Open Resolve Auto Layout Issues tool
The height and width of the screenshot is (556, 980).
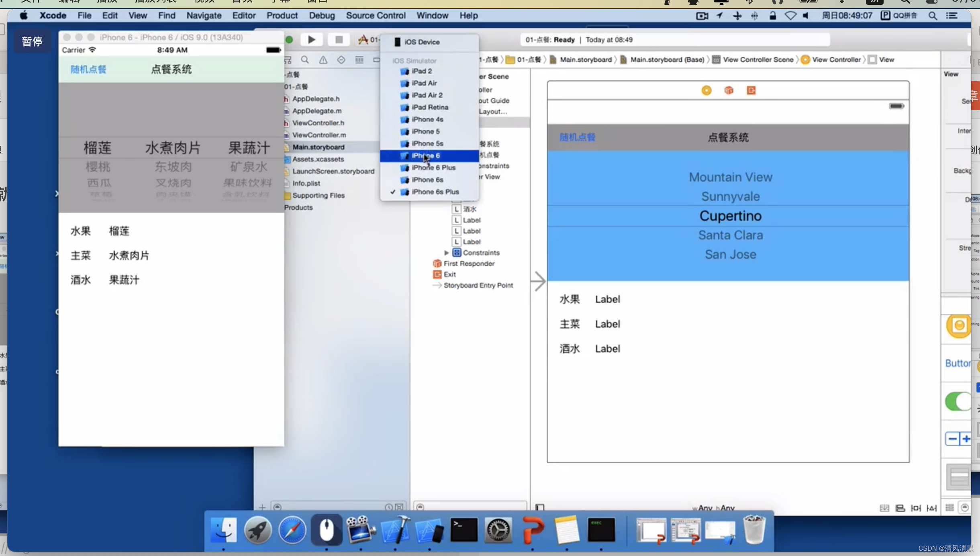click(x=931, y=508)
